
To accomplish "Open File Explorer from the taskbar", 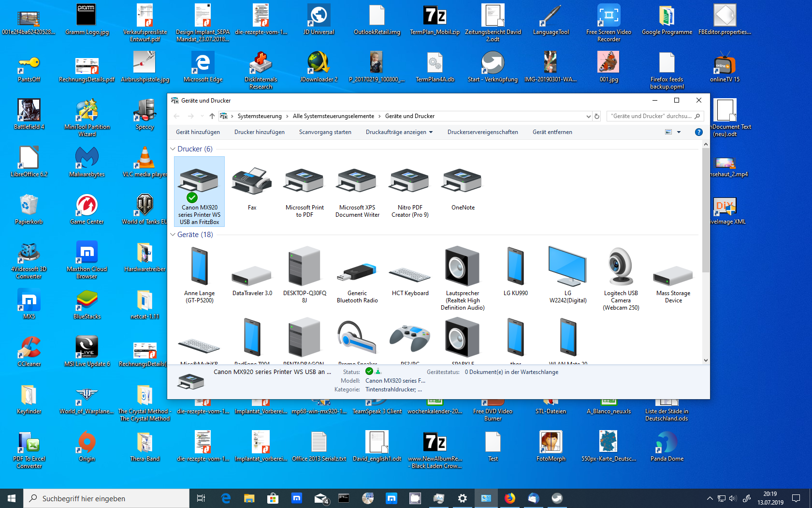I will click(x=249, y=498).
